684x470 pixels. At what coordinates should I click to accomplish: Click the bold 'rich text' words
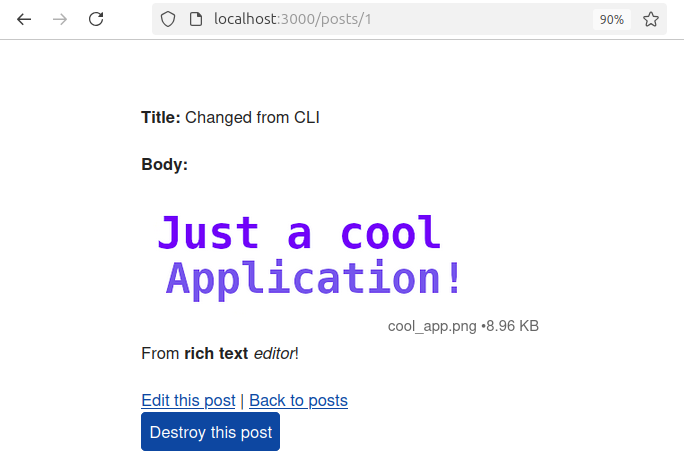pos(216,353)
